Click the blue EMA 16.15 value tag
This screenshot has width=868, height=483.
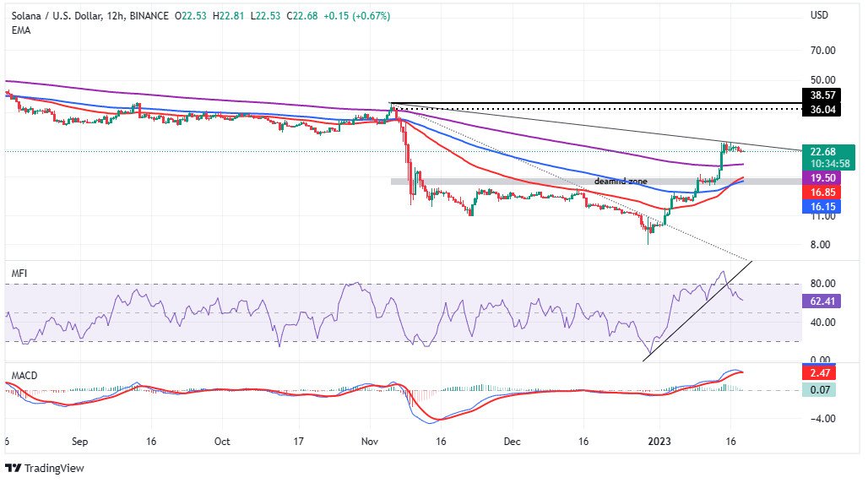[x=822, y=207]
